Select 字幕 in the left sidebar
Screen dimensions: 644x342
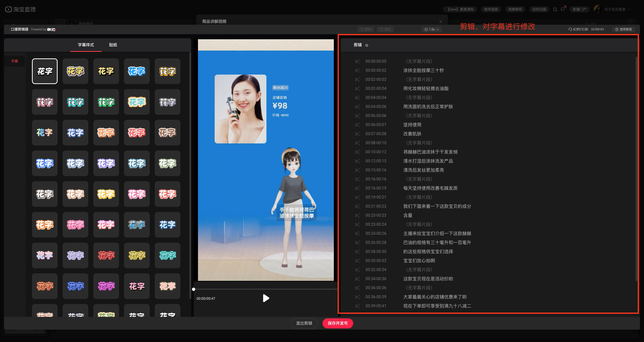(15, 61)
